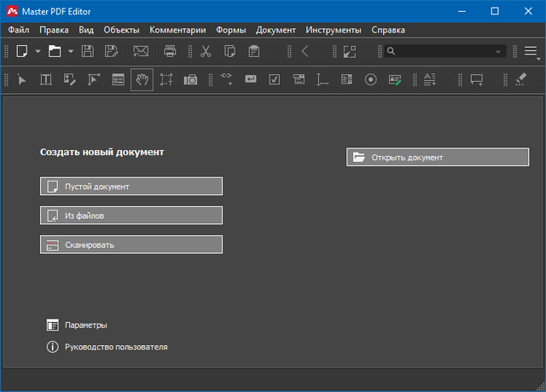The image size is (546, 392).
Task: Expand the New document dropdown arrow
Action: point(38,51)
